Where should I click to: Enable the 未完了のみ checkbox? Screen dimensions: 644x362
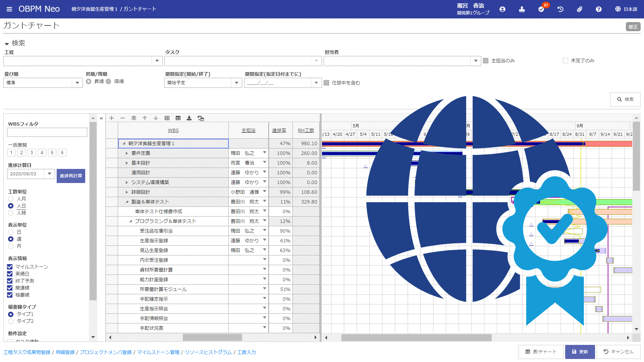click(x=566, y=61)
